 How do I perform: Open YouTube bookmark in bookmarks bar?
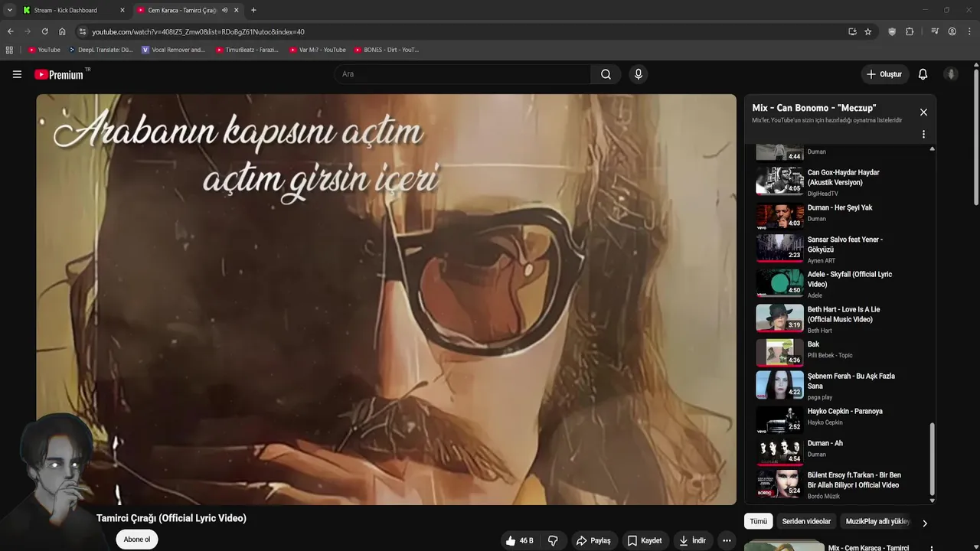(44, 50)
